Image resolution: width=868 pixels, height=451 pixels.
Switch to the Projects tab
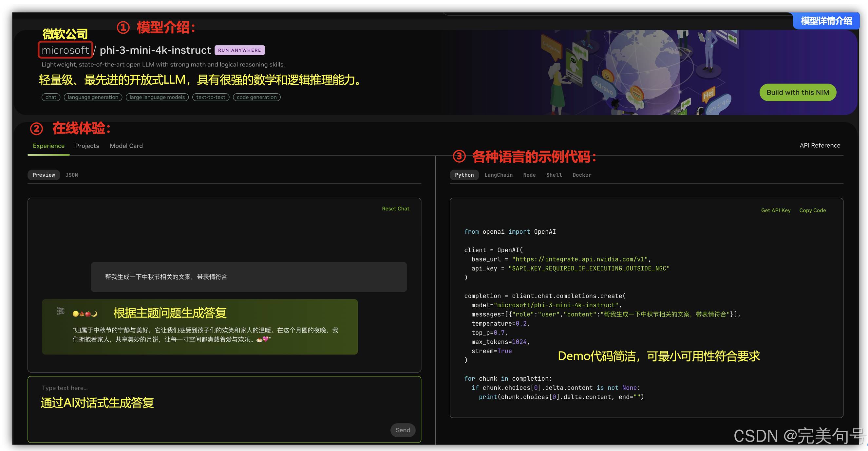pyautogui.click(x=87, y=146)
